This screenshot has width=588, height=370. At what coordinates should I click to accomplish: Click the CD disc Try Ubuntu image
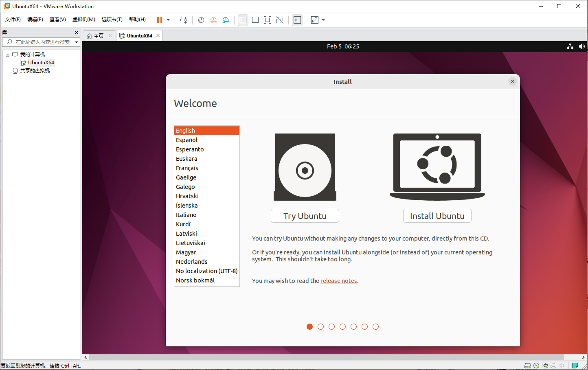pos(305,167)
